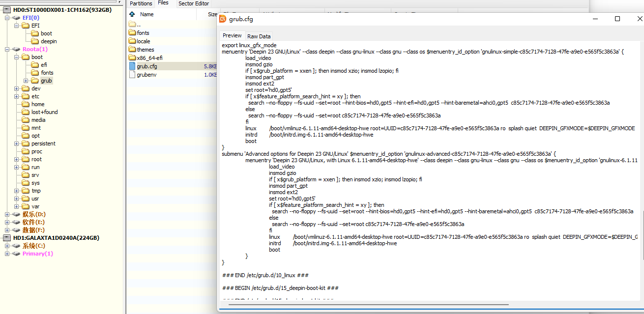
Task: Click the lost+found folder icon in tree
Action: click(x=26, y=112)
